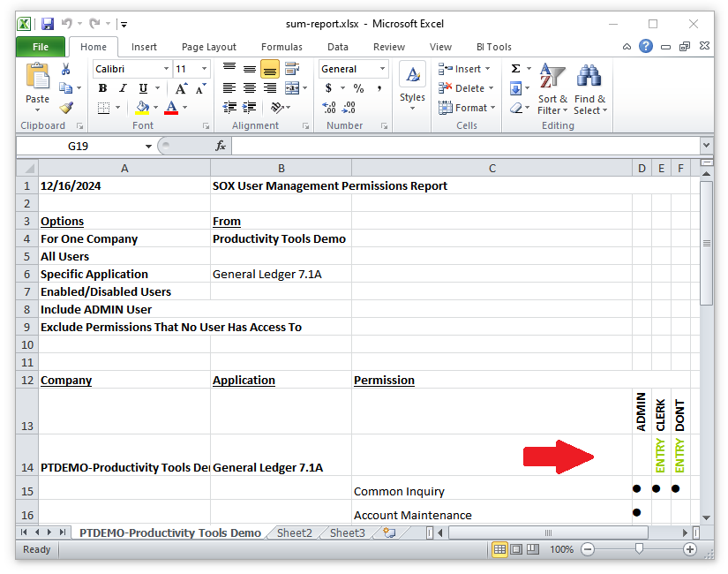Click the Redo icon
The height and width of the screenshot is (574, 728).
point(94,23)
